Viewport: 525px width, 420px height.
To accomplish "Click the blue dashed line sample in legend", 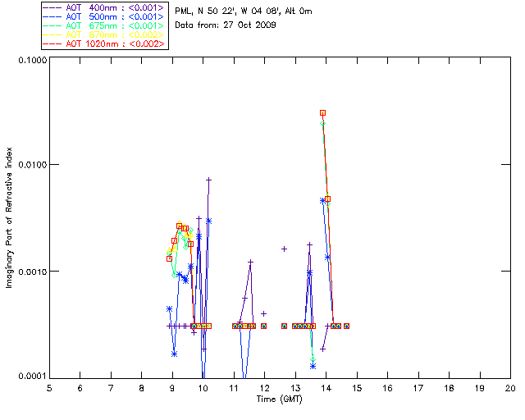I will pyautogui.click(x=52, y=16).
